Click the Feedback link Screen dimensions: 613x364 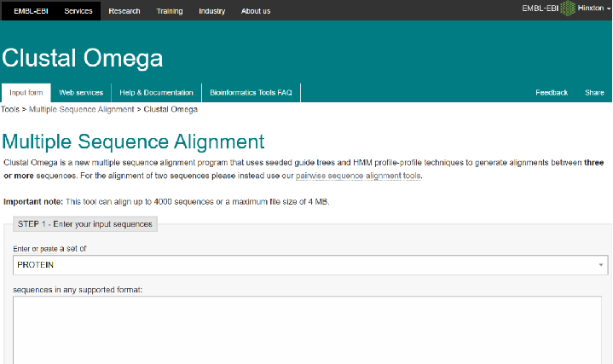coord(552,93)
